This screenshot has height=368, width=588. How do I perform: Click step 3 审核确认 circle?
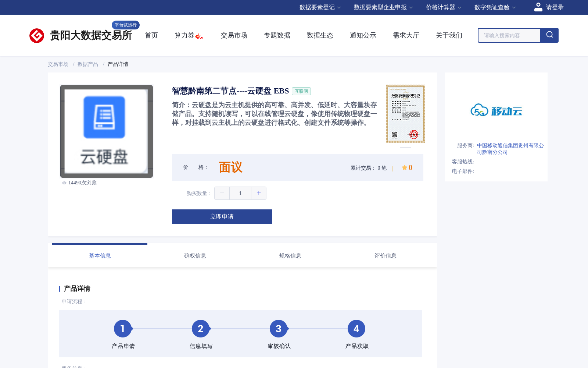pos(279,329)
